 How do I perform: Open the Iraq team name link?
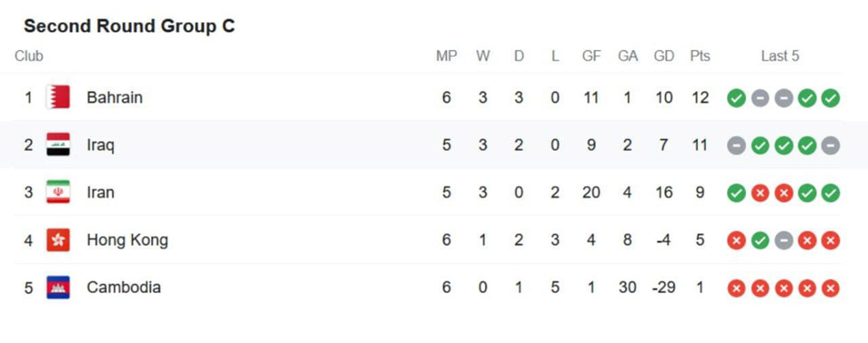click(101, 146)
